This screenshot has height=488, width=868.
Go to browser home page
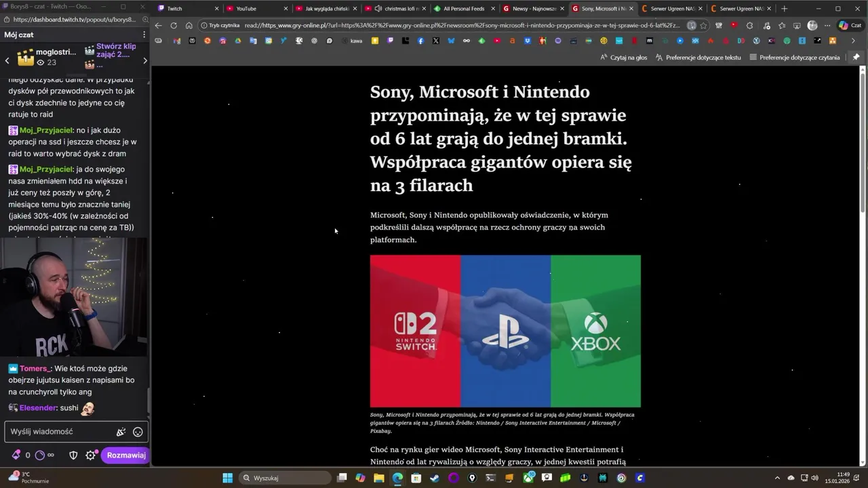[x=189, y=26]
